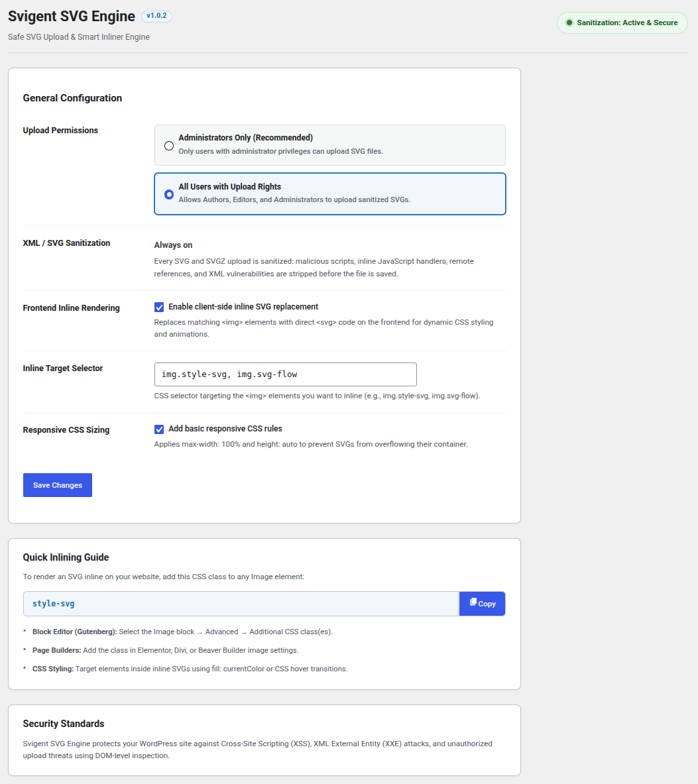The image size is (698, 784).
Task: Click the copy icon in Copy button
Action: click(473, 602)
